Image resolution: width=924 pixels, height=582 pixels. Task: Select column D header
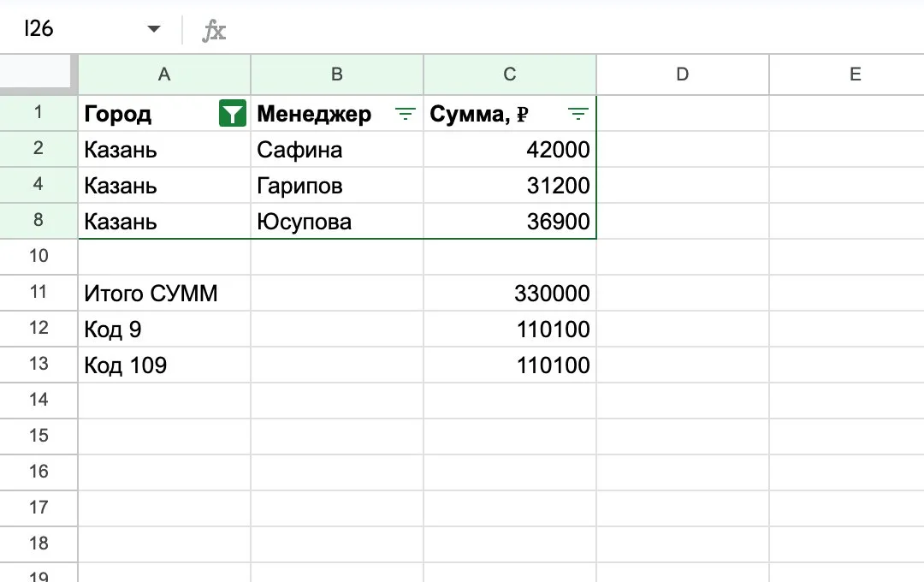683,74
